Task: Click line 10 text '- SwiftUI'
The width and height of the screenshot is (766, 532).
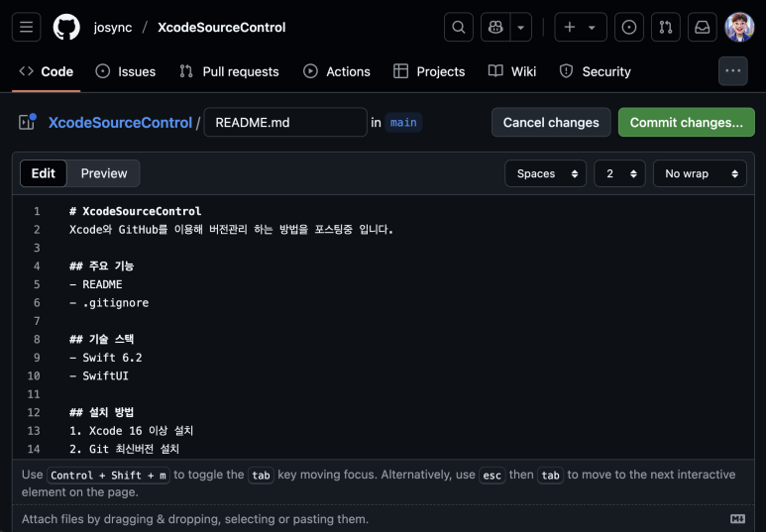Action: pos(99,376)
